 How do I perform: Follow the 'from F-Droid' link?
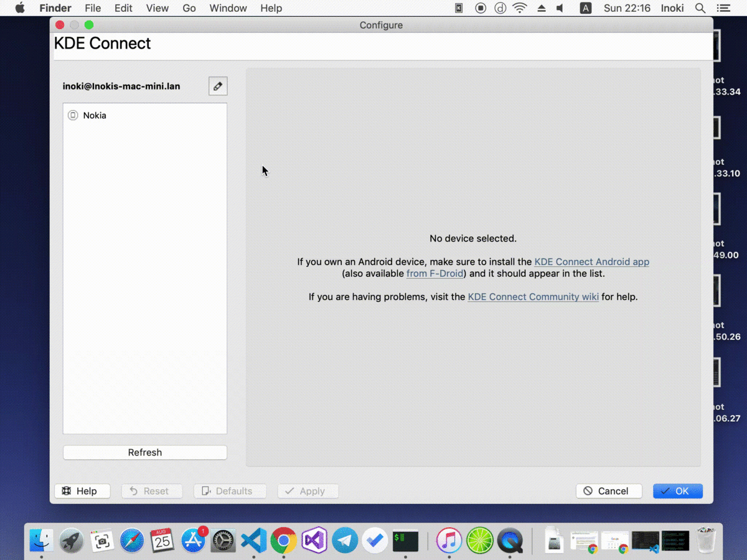pos(435,274)
